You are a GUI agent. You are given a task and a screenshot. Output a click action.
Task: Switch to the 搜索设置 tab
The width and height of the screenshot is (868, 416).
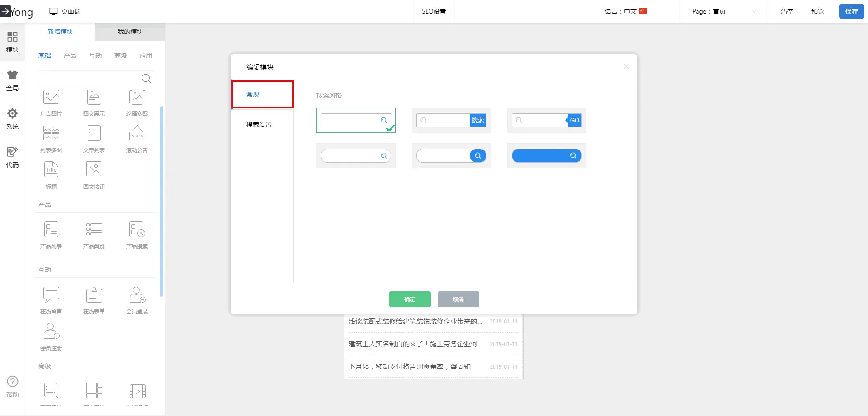click(259, 125)
